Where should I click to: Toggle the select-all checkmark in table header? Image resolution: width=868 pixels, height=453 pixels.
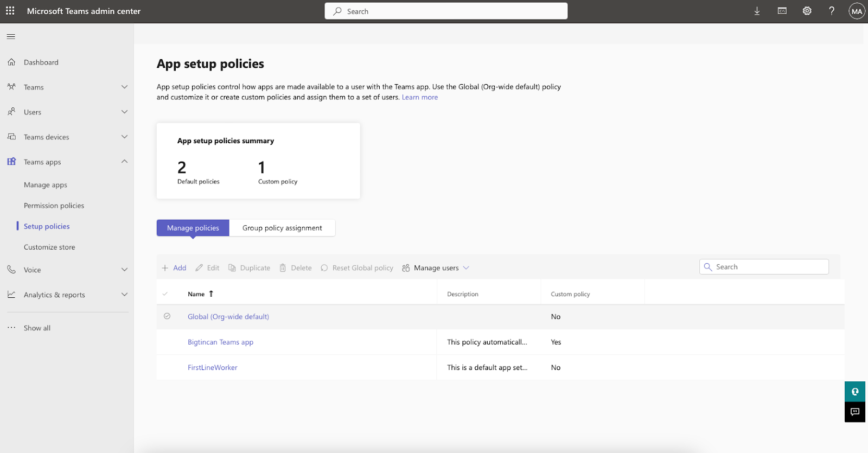(x=165, y=294)
